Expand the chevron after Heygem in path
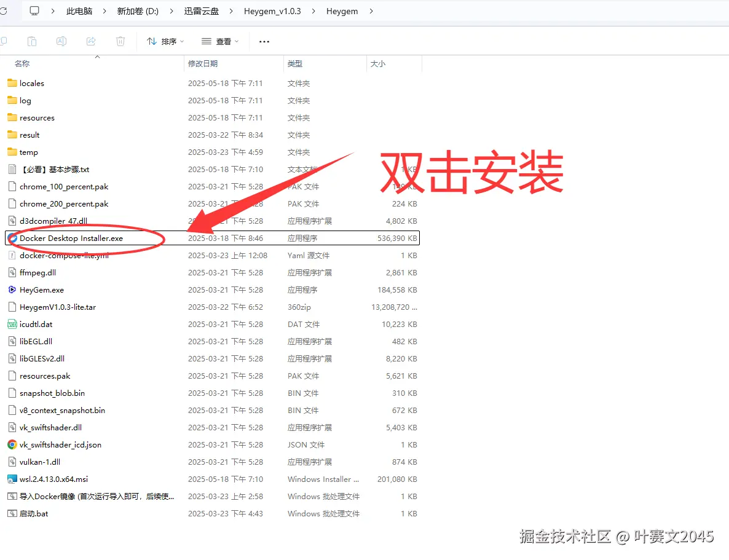The image size is (729, 560). 371,11
